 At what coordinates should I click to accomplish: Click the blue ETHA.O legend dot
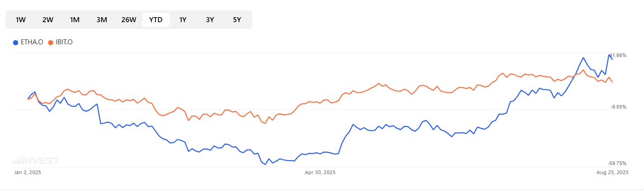click(16, 43)
